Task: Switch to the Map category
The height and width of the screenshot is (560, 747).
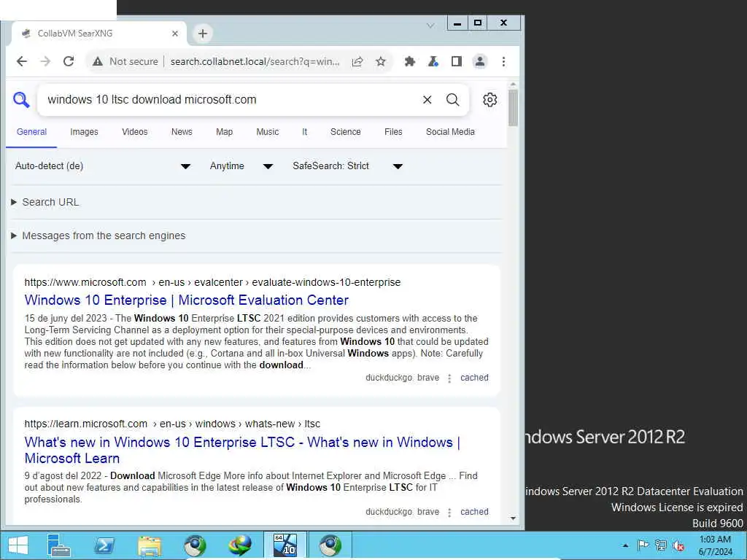Action: pos(225,132)
